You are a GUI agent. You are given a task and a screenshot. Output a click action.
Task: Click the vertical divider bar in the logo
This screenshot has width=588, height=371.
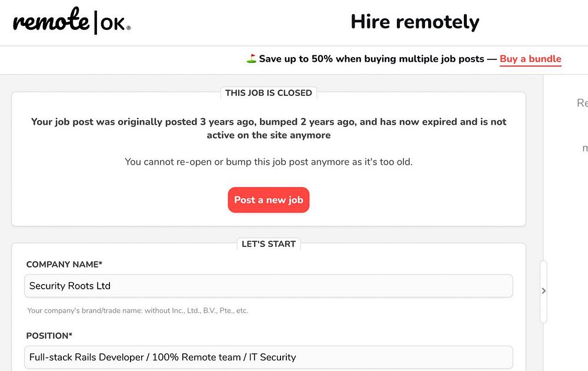pos(96,22)
